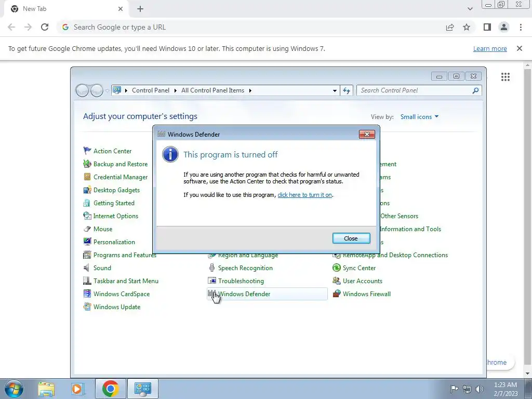The image size is (532, 399).
Task: Expand arrow after All Control Panel Items
Action: point(250,90)
